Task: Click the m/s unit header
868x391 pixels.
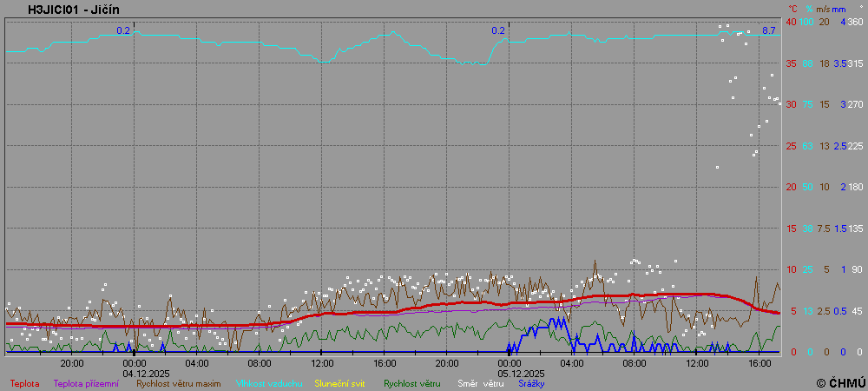Action: coord(825,10)
